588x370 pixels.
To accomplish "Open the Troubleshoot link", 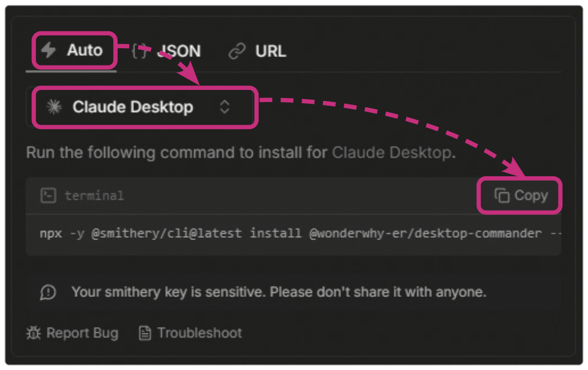I will (199, 333).
